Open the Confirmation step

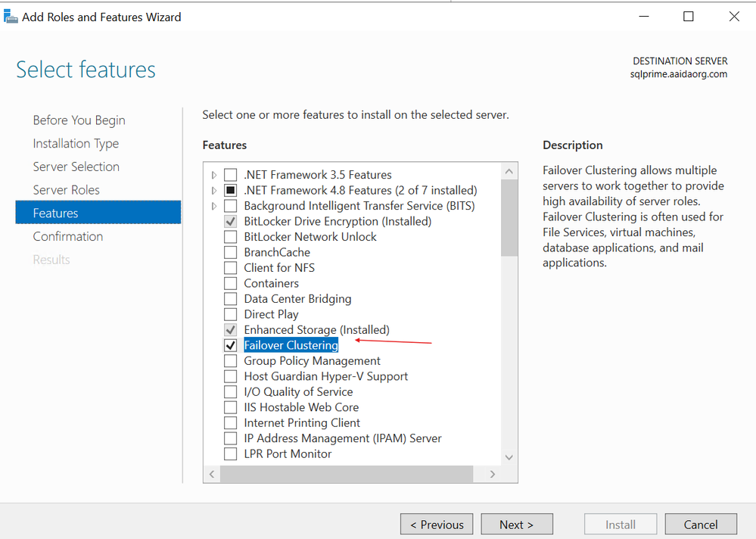68,236
